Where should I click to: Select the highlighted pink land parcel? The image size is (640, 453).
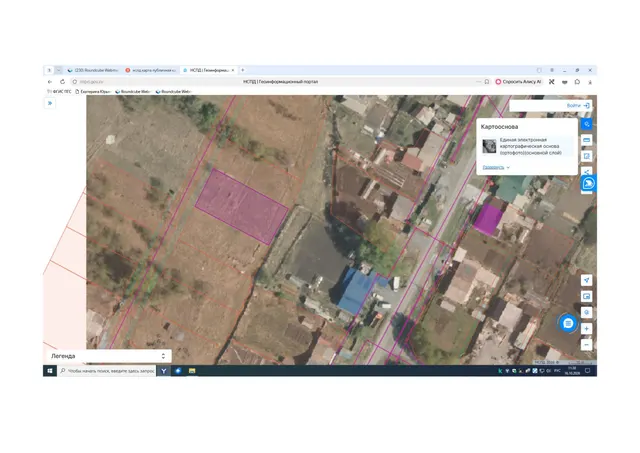tap(242, 207)
